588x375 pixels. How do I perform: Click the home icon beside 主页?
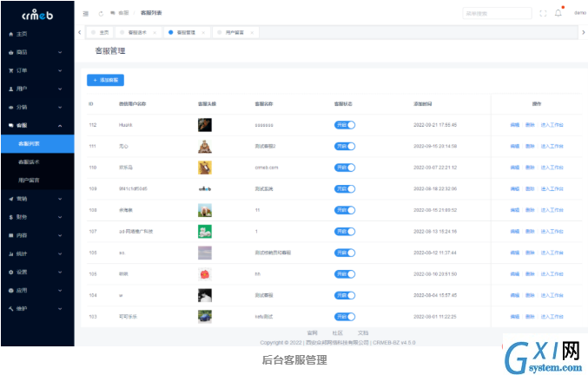(11, 34)
